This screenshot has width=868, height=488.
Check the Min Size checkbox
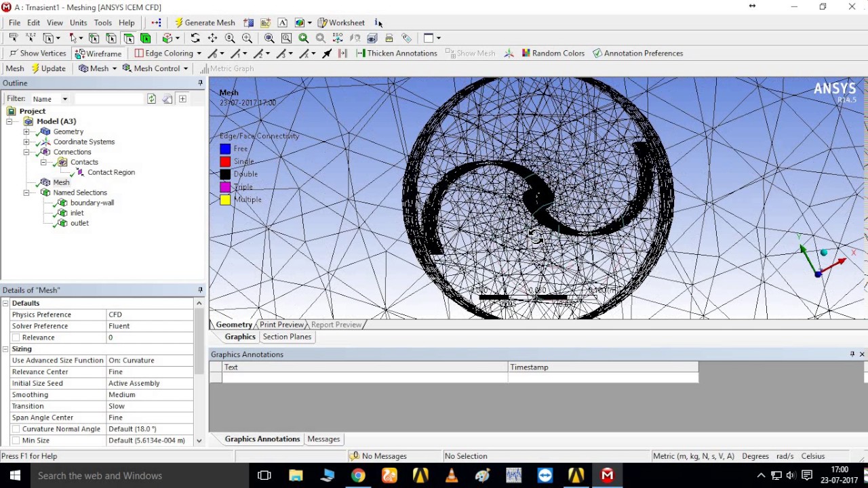coord(16,441)
